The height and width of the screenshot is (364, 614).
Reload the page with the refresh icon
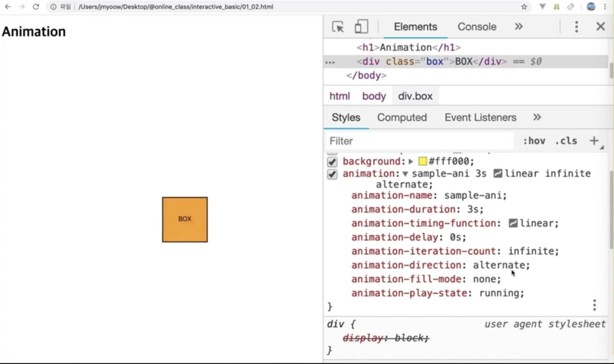point(36,7)
